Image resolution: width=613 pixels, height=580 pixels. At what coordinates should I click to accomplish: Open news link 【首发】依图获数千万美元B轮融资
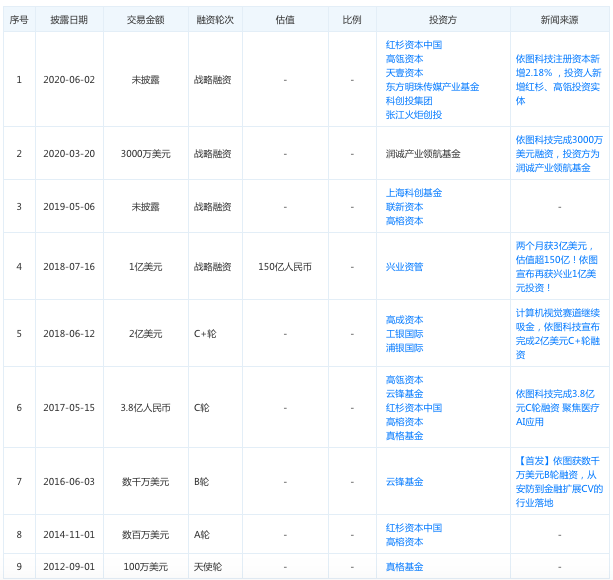point(559,482)
